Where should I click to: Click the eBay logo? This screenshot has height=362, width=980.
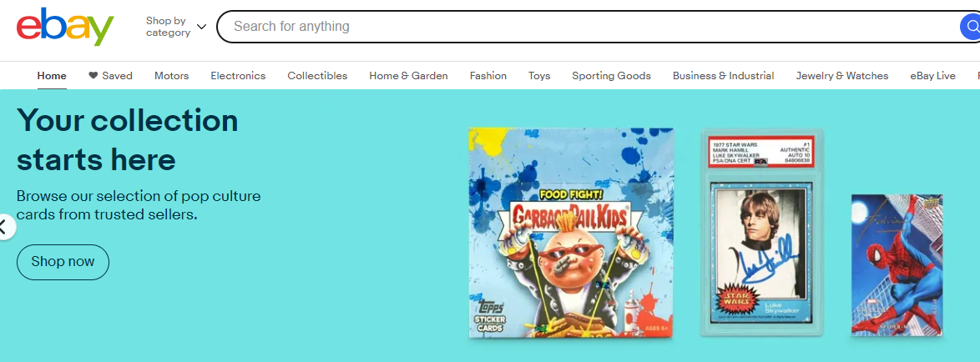(x=65, y=26)
